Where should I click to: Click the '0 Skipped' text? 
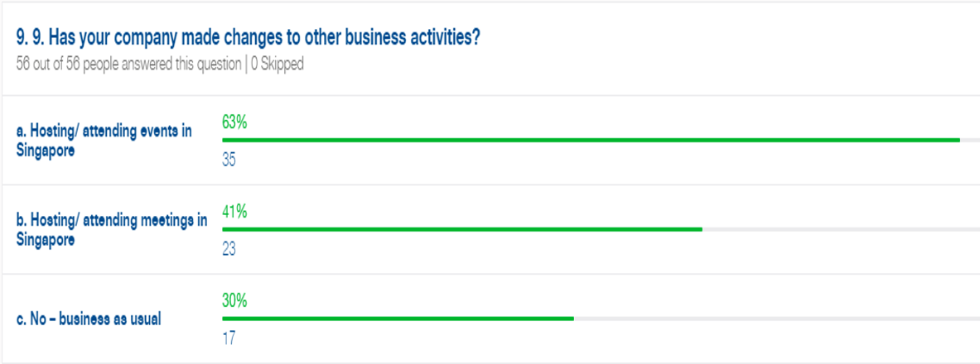click(x=278, y=65)
